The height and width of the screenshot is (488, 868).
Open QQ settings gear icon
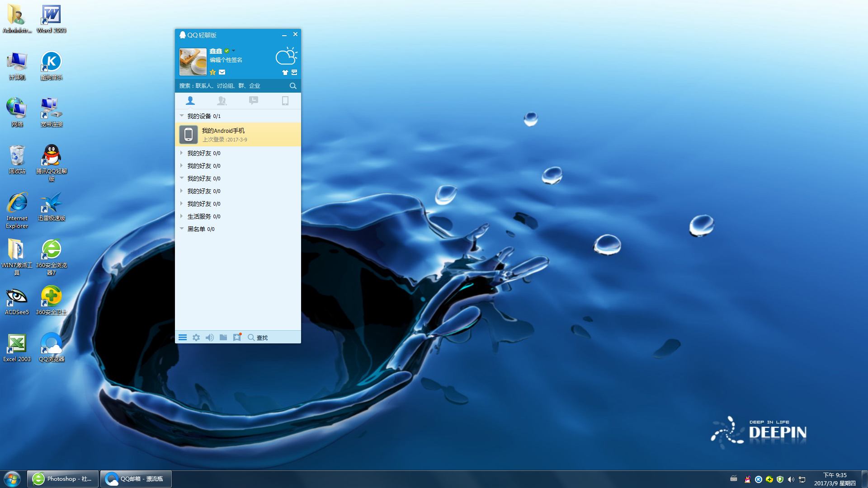pos(196,338)
